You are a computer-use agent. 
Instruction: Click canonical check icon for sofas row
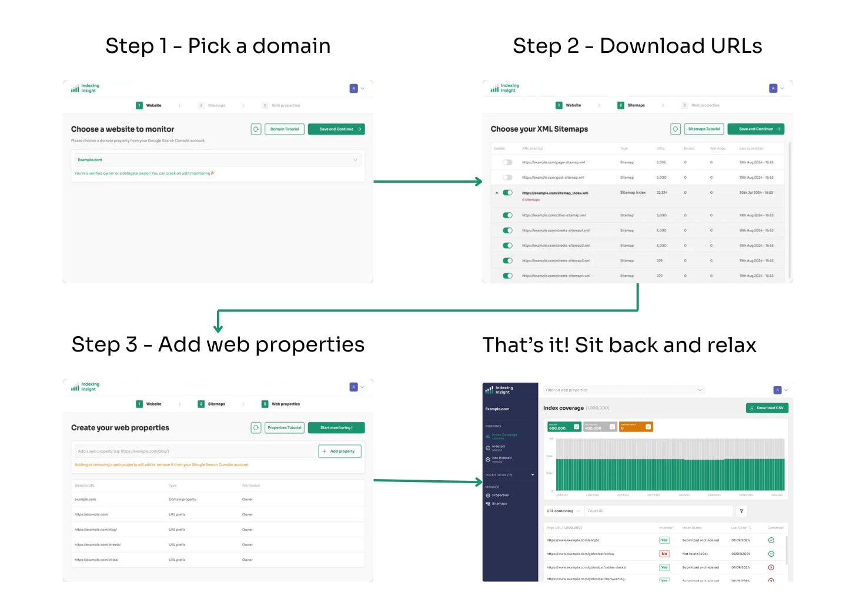pos(771,554)
